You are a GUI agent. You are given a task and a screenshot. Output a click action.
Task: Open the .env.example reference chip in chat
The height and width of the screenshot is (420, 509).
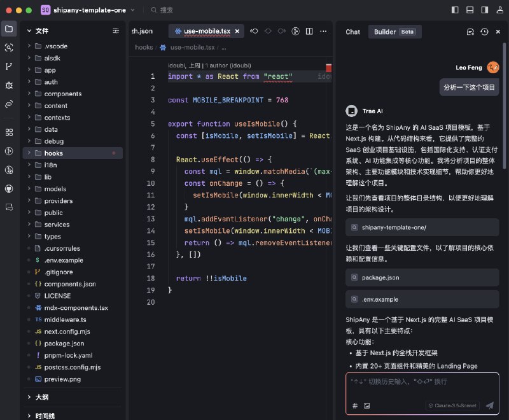pyautogui.click(x=422, y=299)
